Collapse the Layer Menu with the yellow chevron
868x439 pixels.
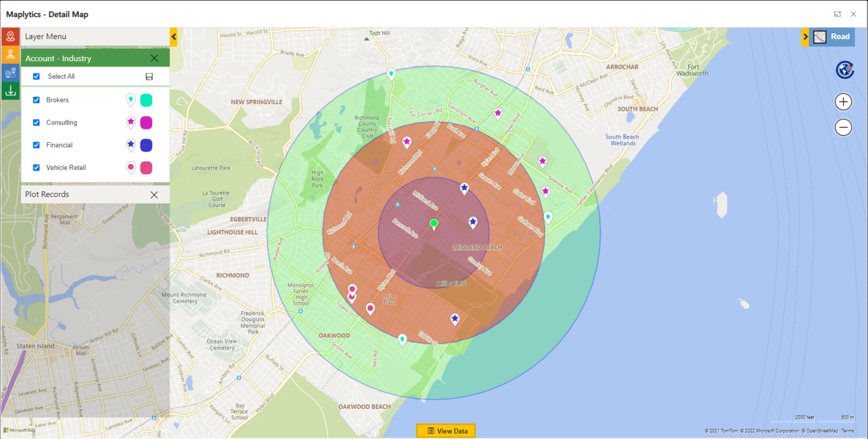tap(173, 36)
